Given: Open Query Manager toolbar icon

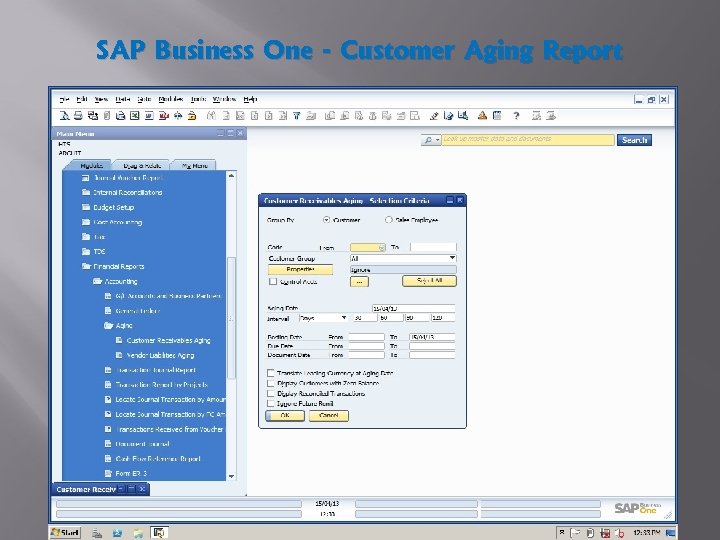Looking at the screenshot, I should pos(463,116).
